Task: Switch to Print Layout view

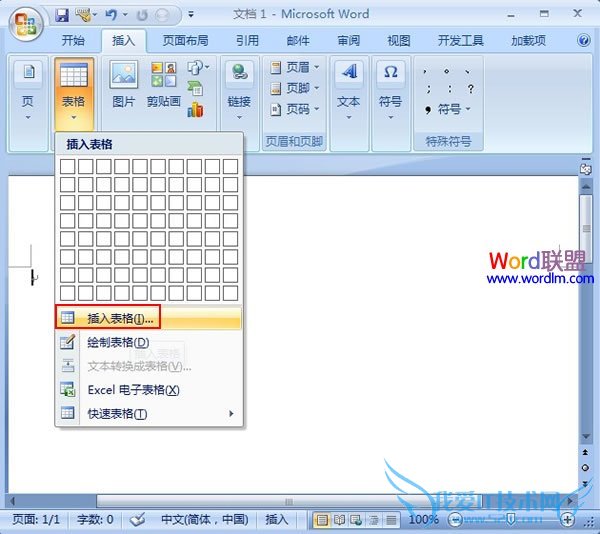Action: 322,520
